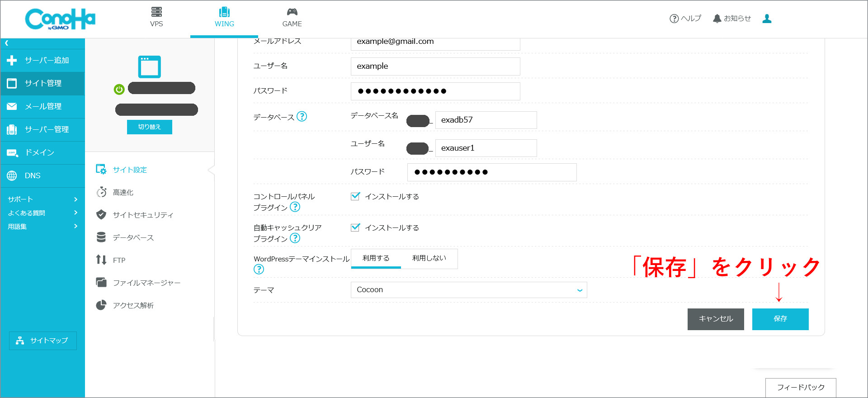The width and height of the screenshot is (868, 398).
Task: Switch to the GAME tab
Action: pyautogui.click(x=292, y=18)
